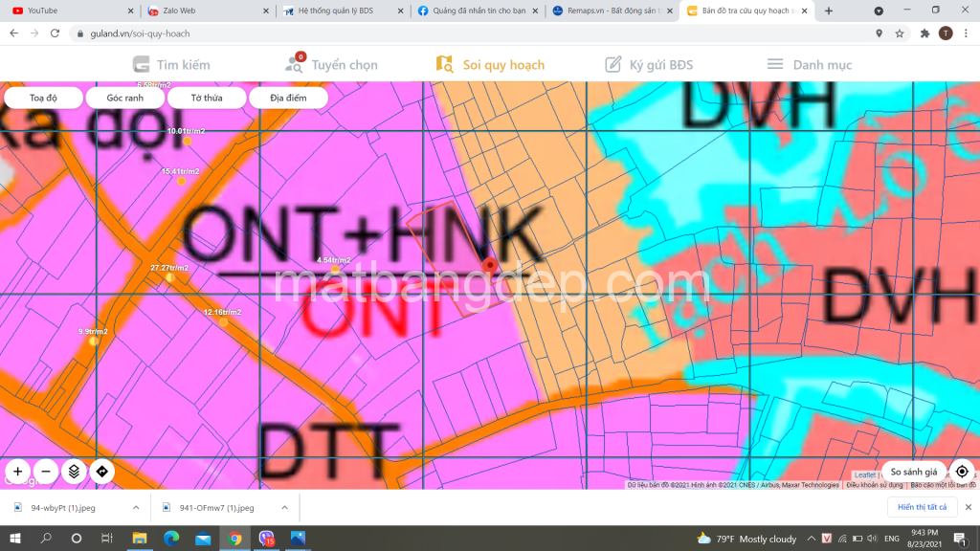The height and width of the screenshot is (551, 980).
Task: Open Windows taskbar search
Action: pos(46,538)
